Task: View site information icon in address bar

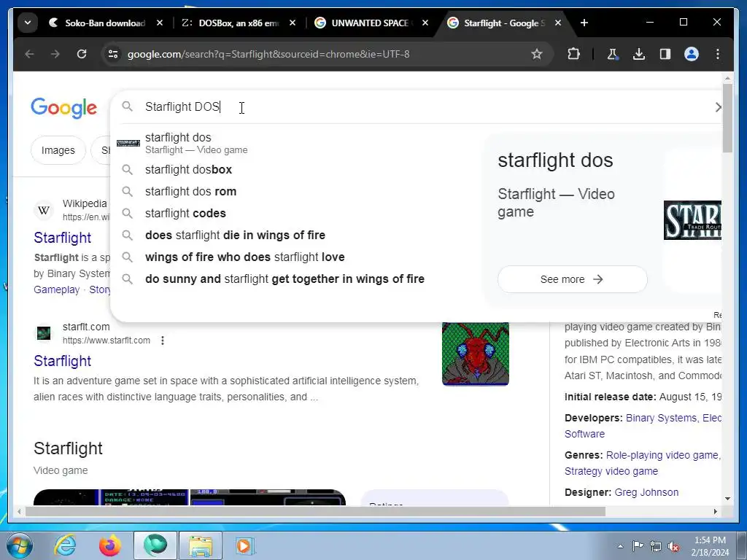Action: (113, 54)
